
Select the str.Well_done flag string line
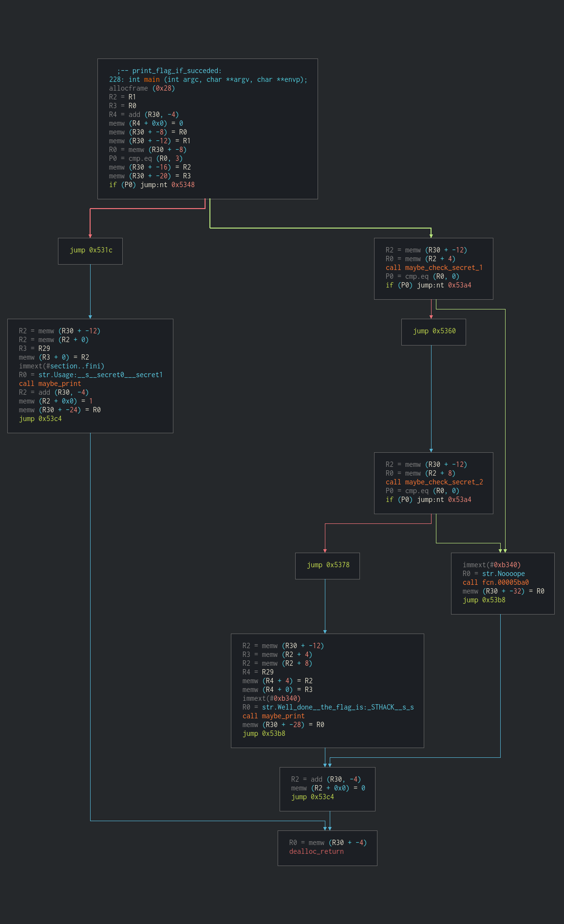pyautogui.click(x=328, y=707)
